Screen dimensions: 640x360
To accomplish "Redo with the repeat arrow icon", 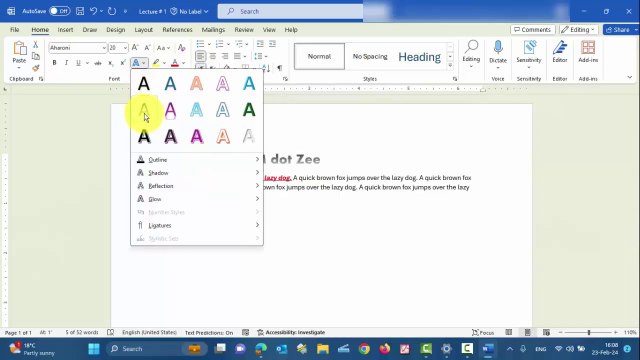I will (112, 11).
